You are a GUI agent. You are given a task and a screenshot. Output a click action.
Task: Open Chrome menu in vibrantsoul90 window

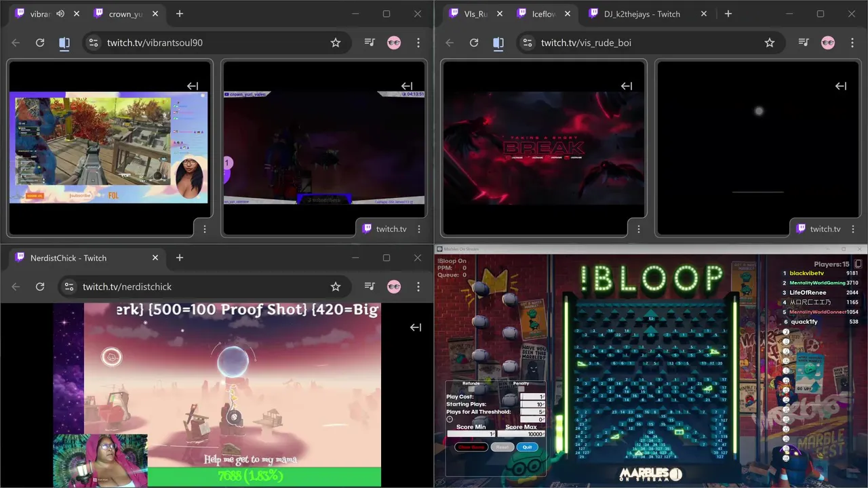pyautogui.click(x=418, y=43)
